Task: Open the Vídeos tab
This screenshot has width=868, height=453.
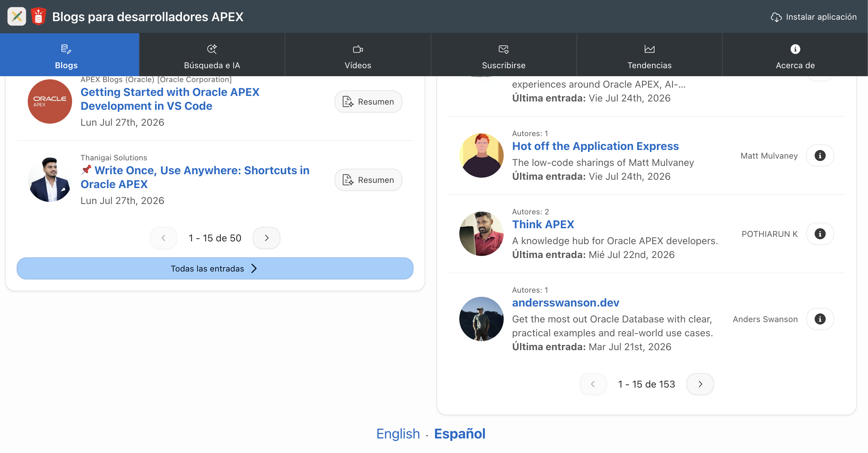Action: point(358,55)
